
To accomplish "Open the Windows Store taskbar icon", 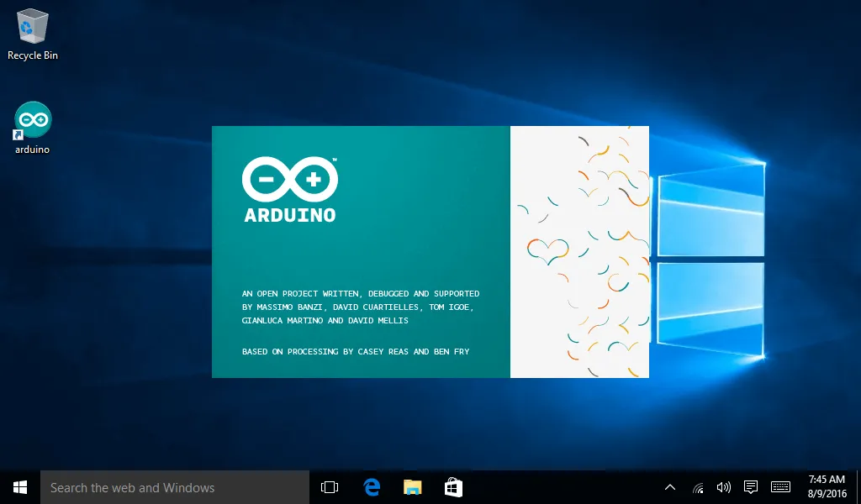I will click(453, 487).
